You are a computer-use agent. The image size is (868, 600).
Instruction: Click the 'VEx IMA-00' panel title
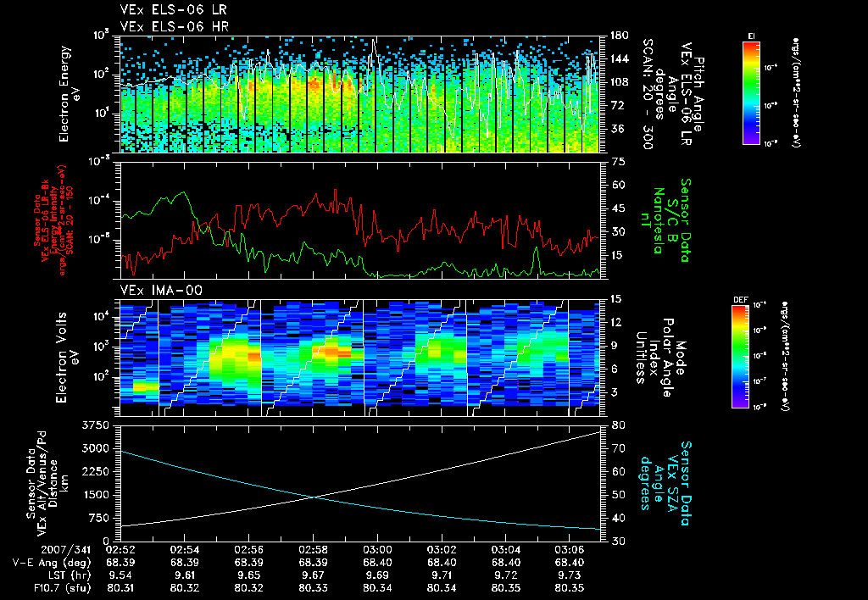click(161, 291)
